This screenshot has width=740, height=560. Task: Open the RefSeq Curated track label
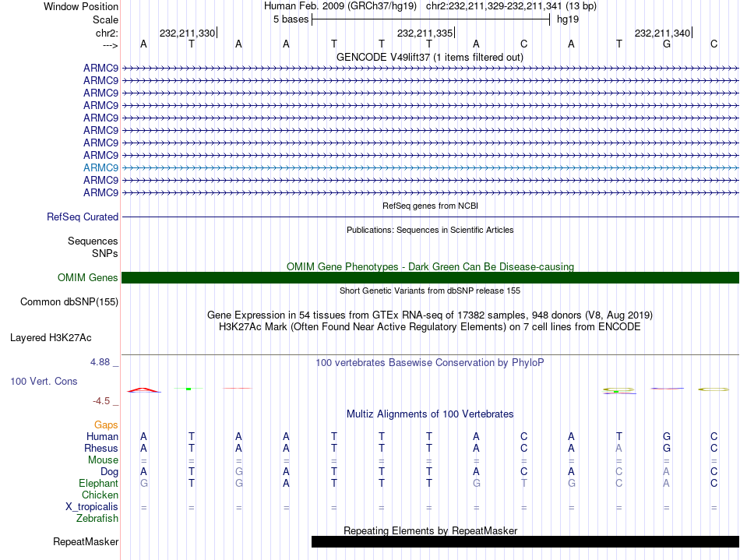[82, 217]
